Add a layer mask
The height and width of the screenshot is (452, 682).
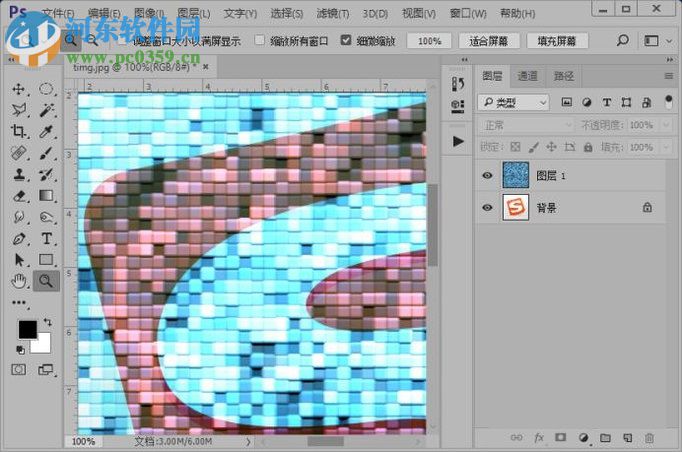pyautogui.click(x=561, y=438)
